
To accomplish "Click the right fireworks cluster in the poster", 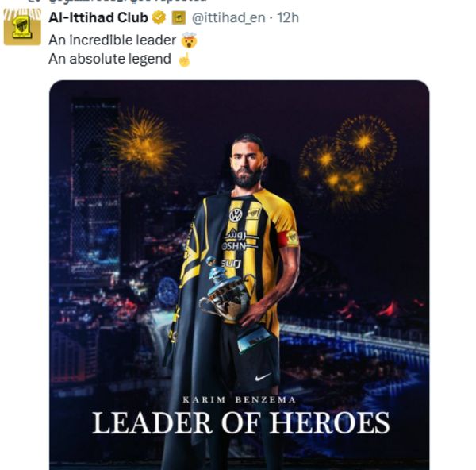I will [349, 155].
